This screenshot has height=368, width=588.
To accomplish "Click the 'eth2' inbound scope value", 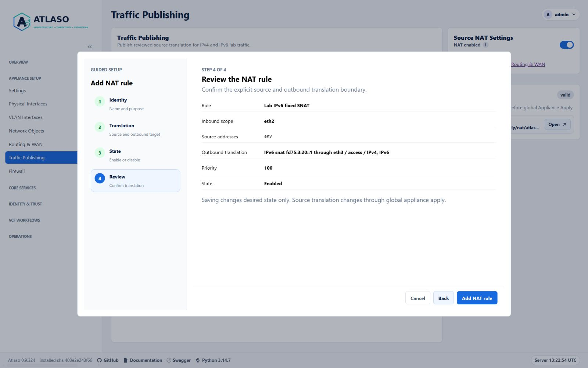I will 269,121.
